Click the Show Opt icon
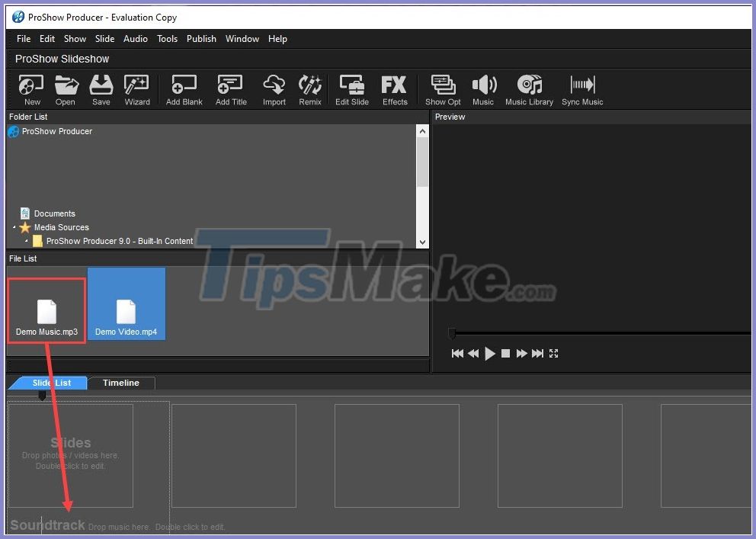Image resolution: width=756 pixels, height=539 pixels. coord(442,89)
